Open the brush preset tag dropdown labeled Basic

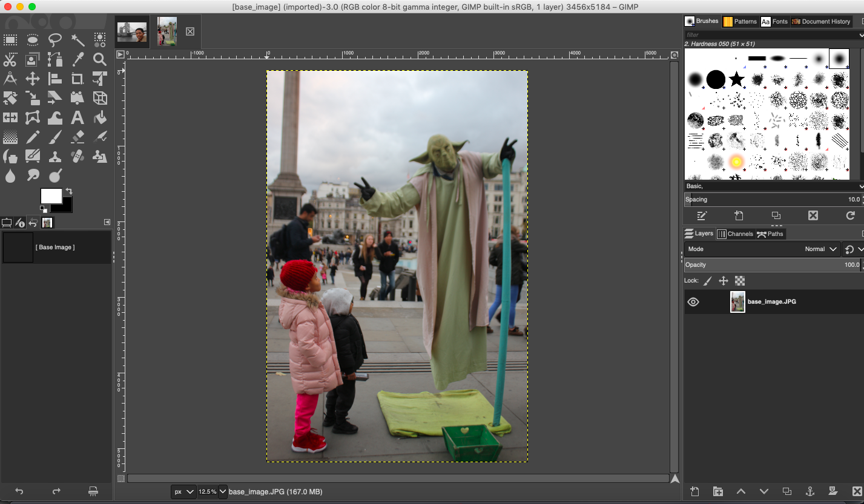tap(774, 186)
